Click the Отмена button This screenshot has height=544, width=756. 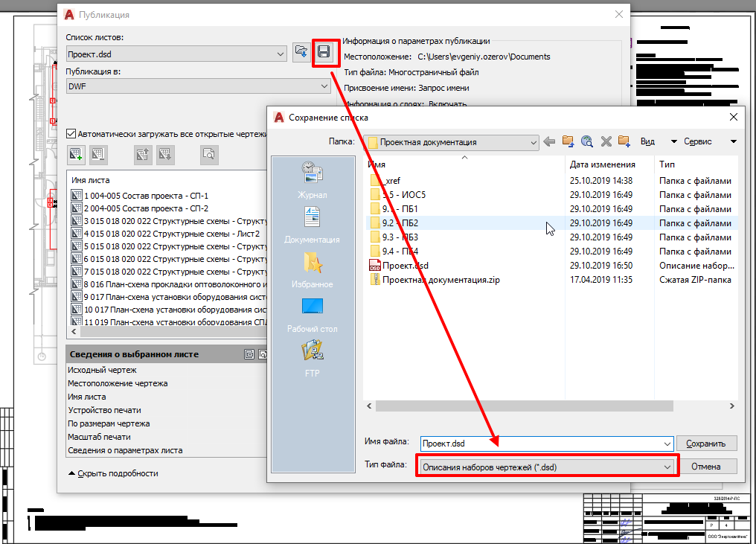point(706,467)
